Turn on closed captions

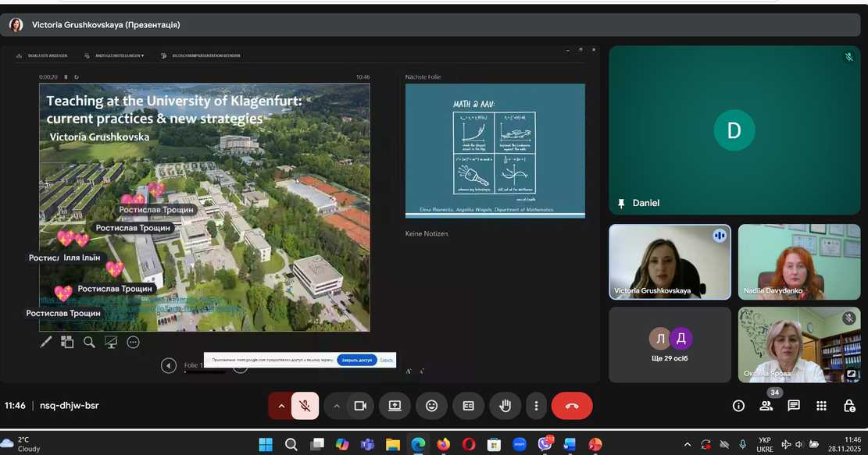[x=468, y=406]
